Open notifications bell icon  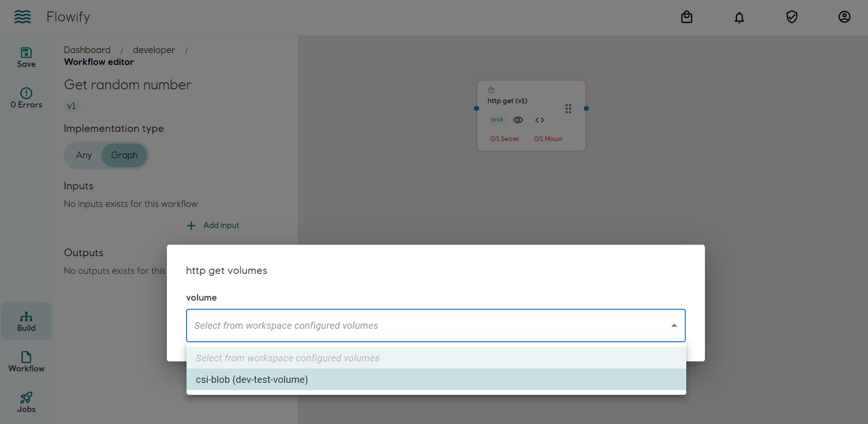point(739,18)
